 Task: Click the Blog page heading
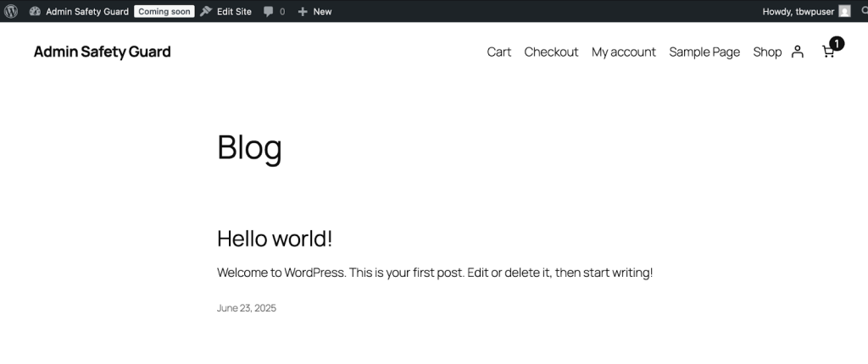pyautogui.click(x=249, y=147)
